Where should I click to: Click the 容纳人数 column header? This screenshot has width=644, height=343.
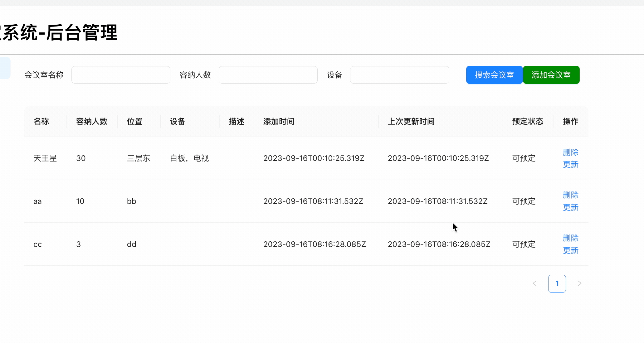tap(92, 122)
